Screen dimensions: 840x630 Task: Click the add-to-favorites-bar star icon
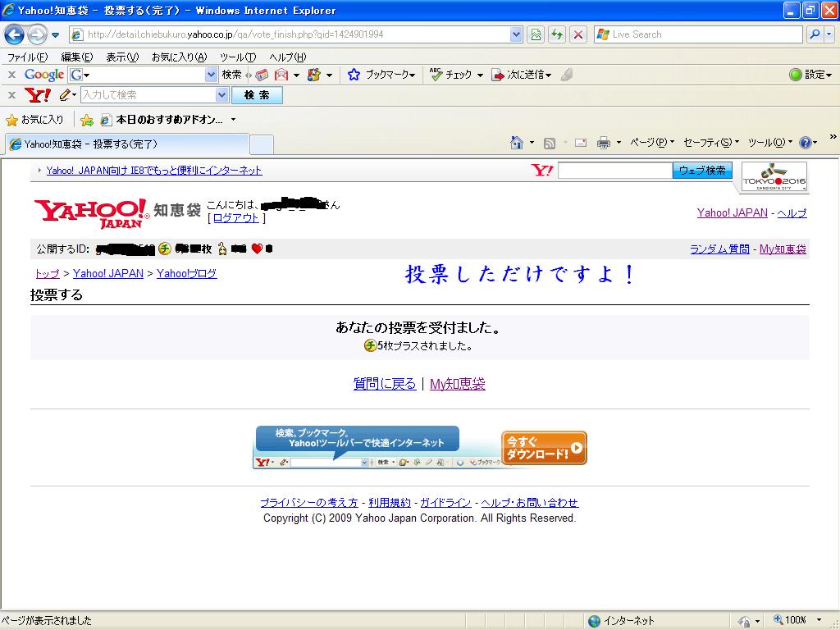point(87,120)
